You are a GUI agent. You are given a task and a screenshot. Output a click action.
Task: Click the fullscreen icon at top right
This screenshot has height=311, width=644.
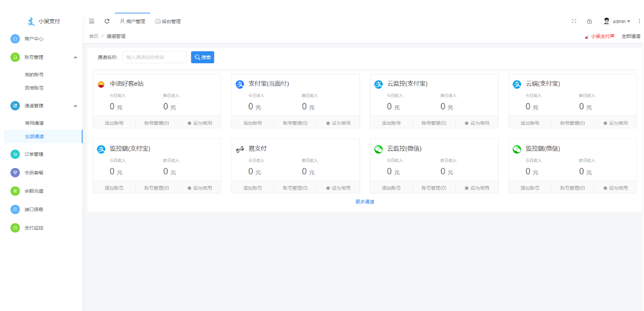coord(574,21)
